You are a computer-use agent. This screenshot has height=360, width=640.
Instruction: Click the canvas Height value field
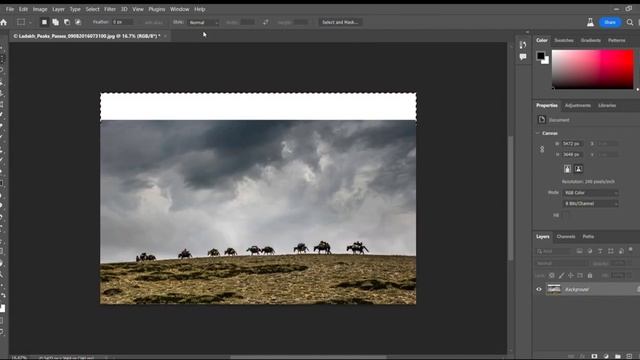(572, 154)
